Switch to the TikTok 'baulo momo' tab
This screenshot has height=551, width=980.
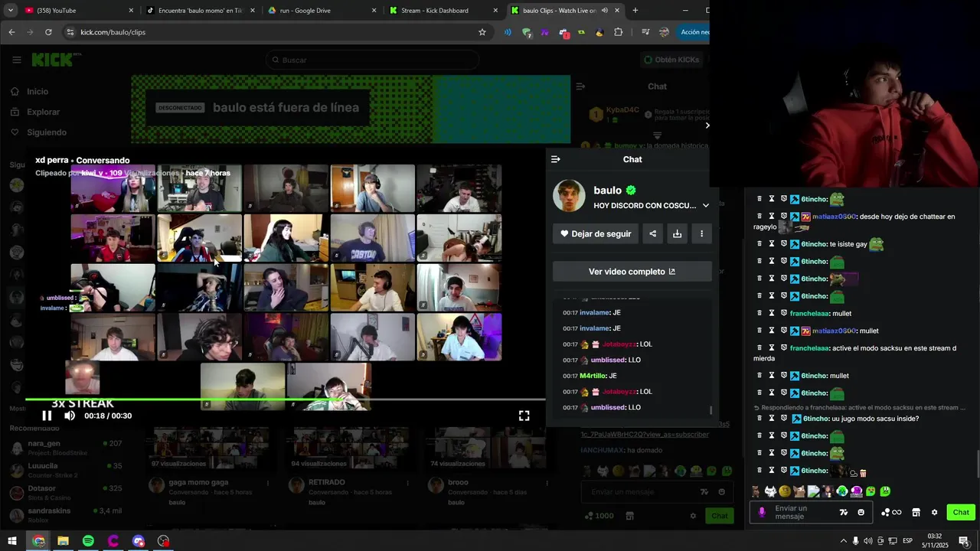tap(199, 11)
